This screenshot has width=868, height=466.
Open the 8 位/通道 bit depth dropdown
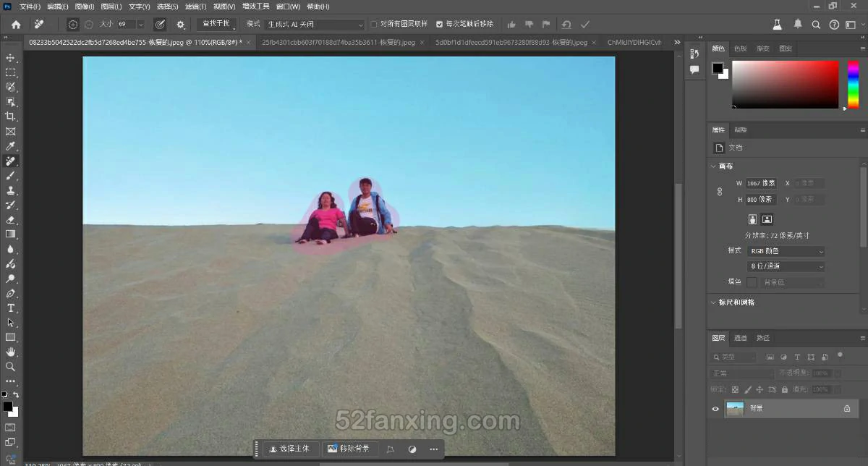(786, 266)
